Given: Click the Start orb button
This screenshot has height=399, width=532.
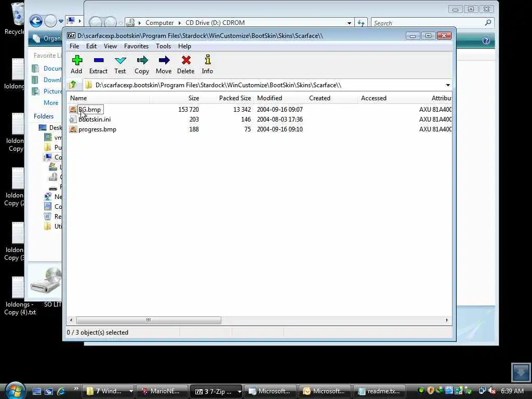Looking at the screenshot, I should tap(15, 391).
